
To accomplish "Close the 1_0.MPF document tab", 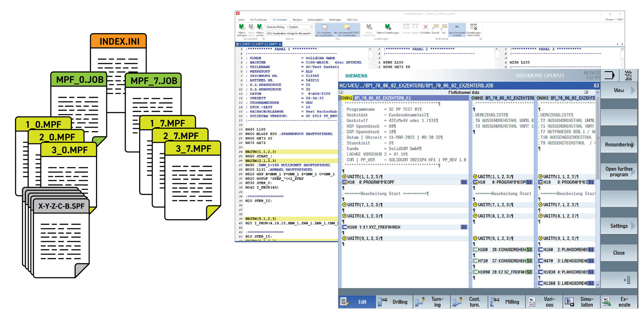I will pyautogui.click(x=280, y=44).
